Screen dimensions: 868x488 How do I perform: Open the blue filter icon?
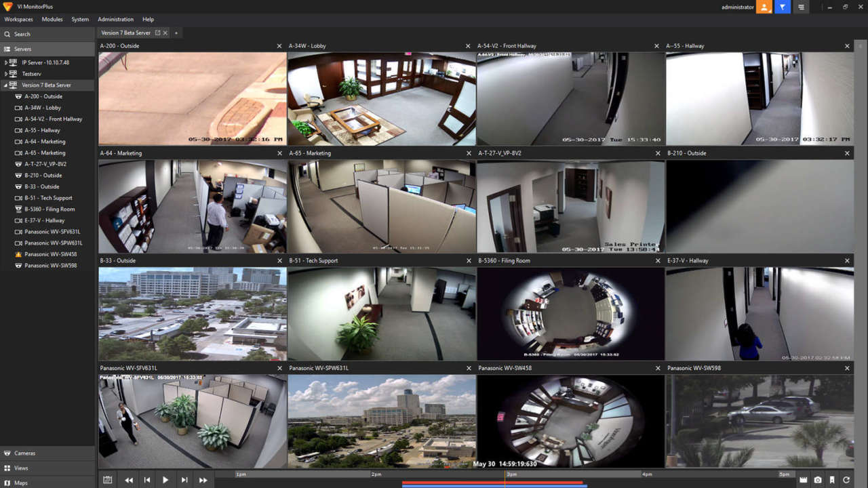[x=783, y=7]
